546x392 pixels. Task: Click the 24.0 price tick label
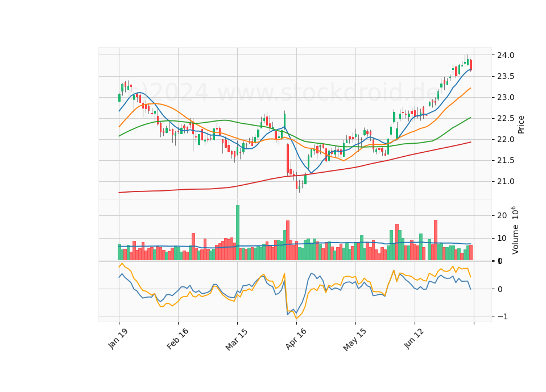[506, 55]
